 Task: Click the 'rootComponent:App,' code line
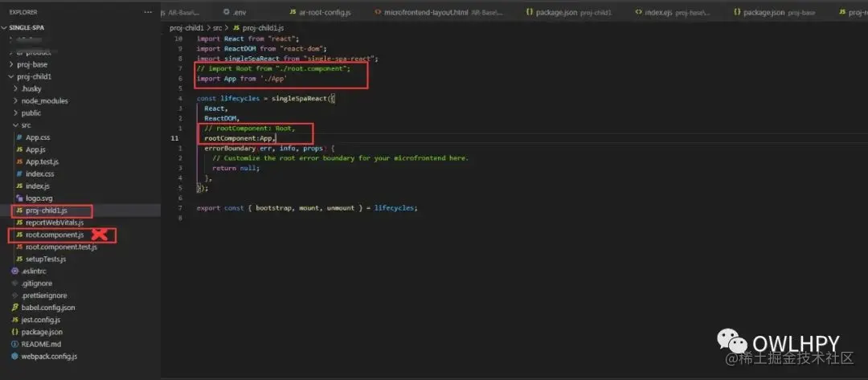tap(240, 137)
